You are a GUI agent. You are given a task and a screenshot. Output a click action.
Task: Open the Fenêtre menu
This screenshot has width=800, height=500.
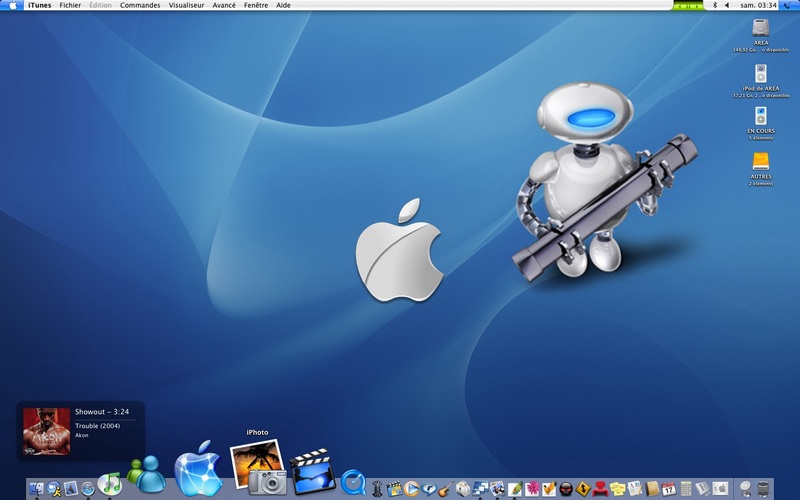click(x=256, y=5)
